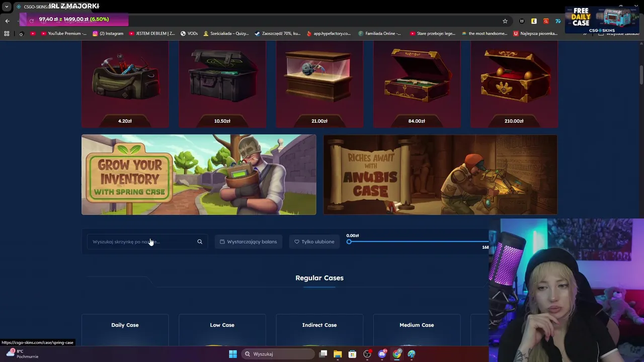Click the magnifier icon in case search

tap(200, 242)
